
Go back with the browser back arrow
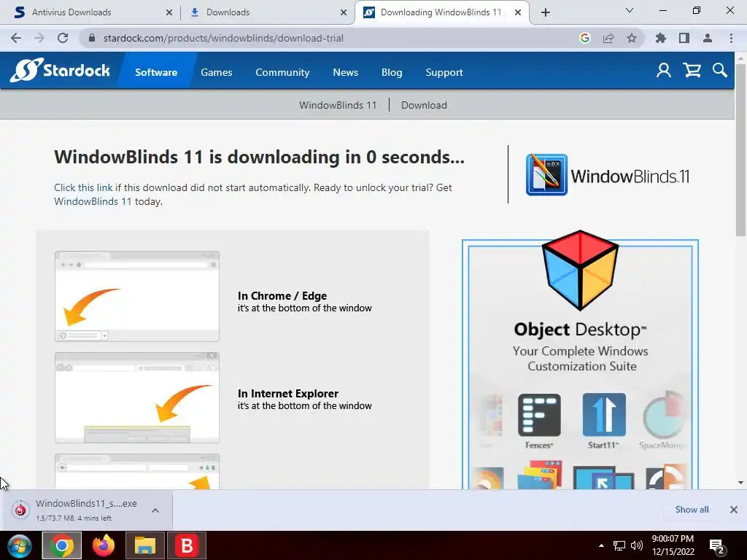point(16,38)
